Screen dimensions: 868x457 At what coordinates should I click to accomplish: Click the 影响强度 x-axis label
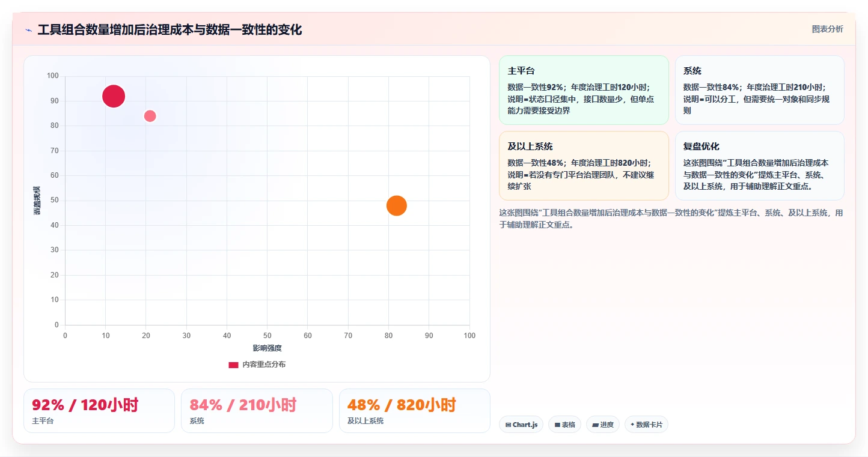(267, 348)
